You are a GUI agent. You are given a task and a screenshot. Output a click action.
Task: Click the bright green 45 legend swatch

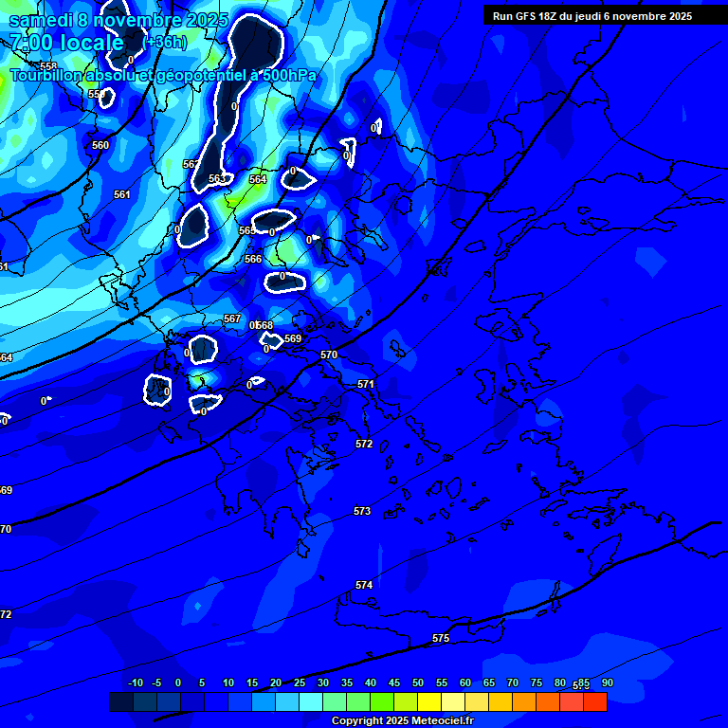click(382, 702)
